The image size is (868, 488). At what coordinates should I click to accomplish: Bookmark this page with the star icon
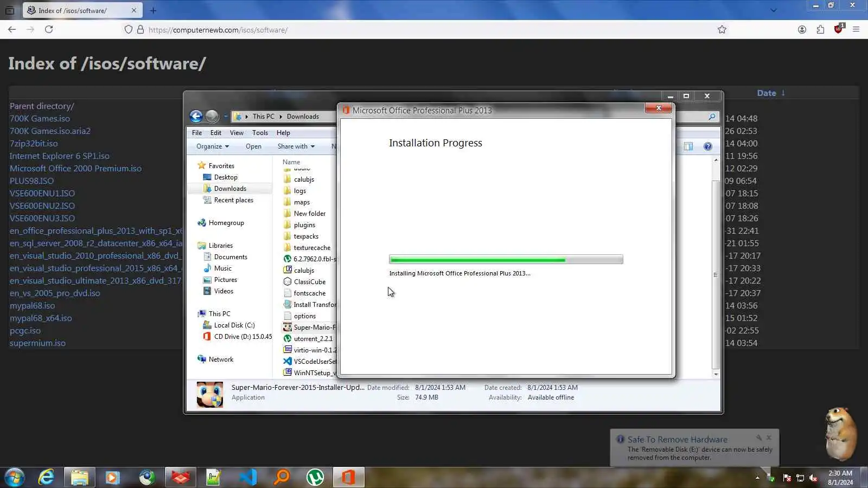coord(722,30)
